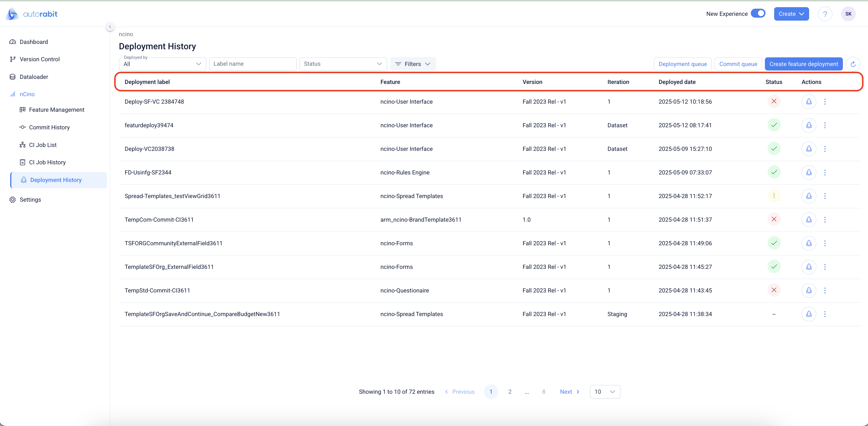This screenshot has width=868, height=426.
Task: Click the Deployment queue button
Action: (682, 64)
